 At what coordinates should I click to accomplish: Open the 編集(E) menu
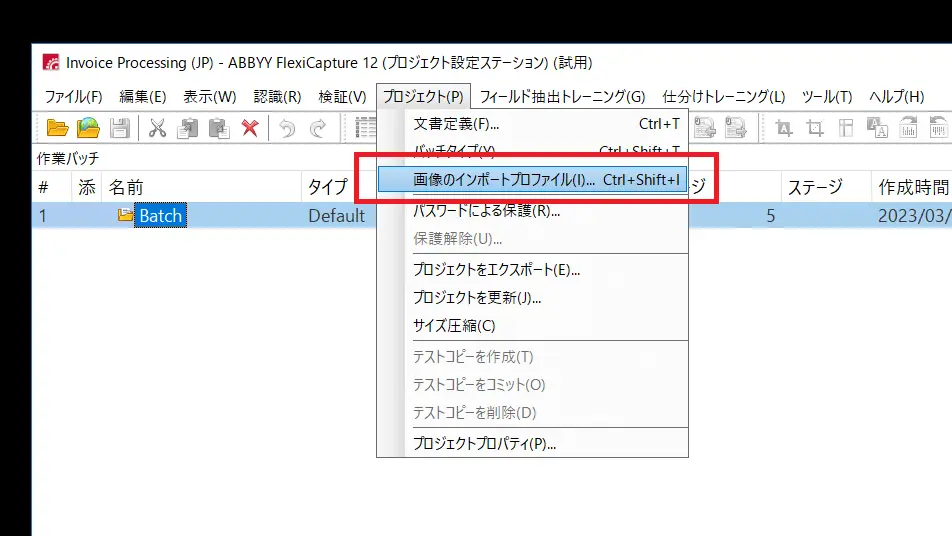pyautogui.click(x=143, y=97)
